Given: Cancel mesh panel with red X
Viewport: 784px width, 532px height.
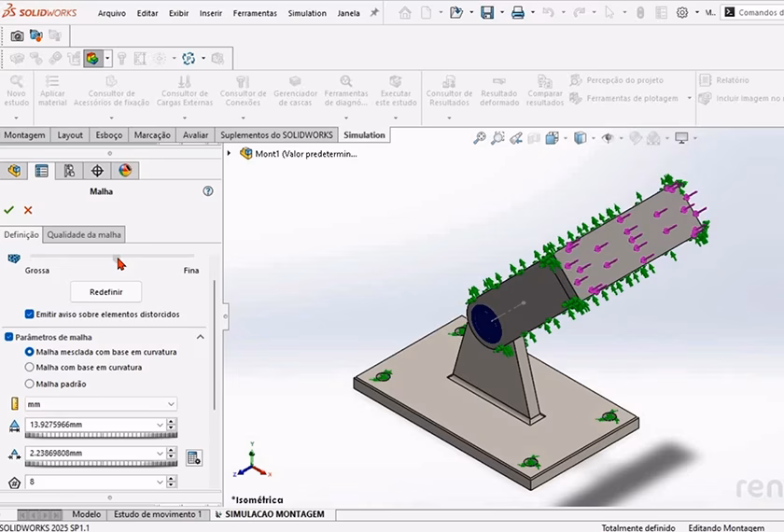Looking at the screenshot, I should click(x=28, y=210).
